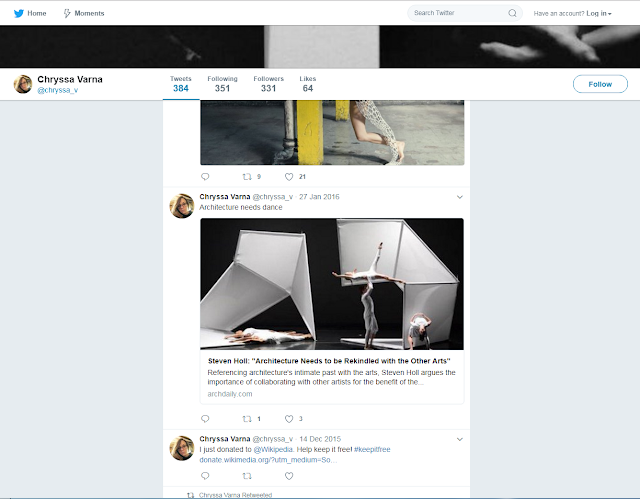This screenshot has height=499, width=640.
Task: Retweet the Architecture needs dance tweet
Action: click(x=247, y=419)
